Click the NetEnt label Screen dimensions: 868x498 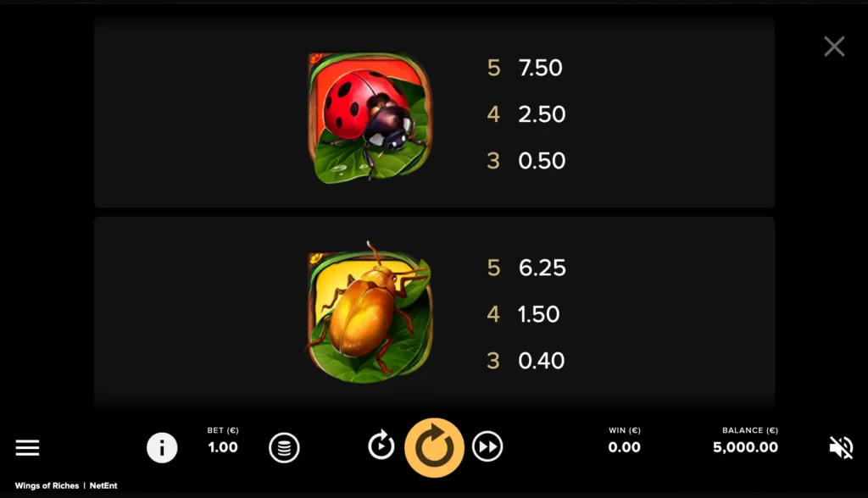click(x=103, y=486)
